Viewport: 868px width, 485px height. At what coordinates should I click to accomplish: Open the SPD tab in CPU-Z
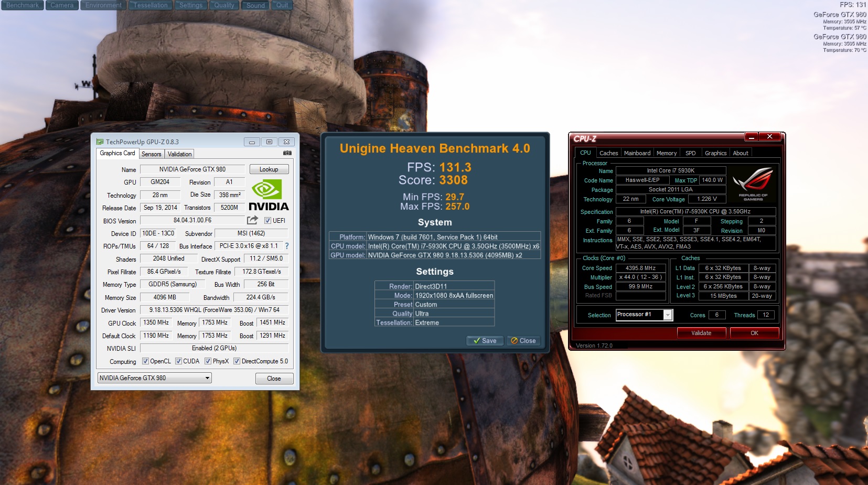coord(690,153)
